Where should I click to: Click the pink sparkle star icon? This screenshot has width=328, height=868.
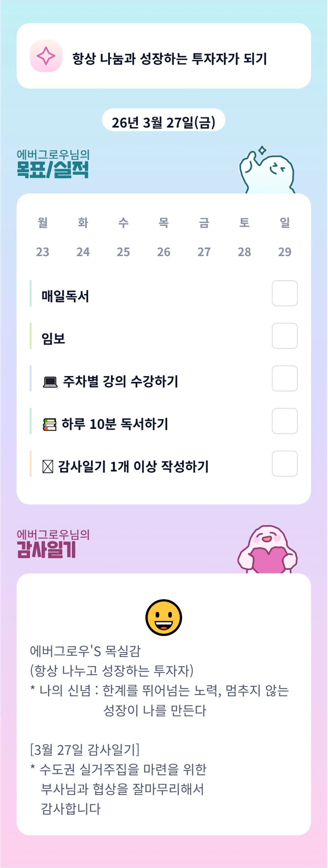(x=46, y=56)
